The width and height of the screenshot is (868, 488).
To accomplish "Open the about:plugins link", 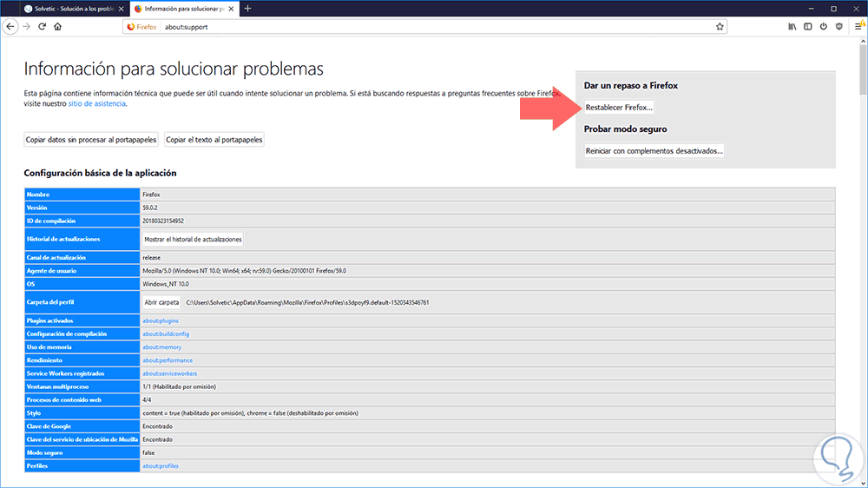I will pos(161,320).
